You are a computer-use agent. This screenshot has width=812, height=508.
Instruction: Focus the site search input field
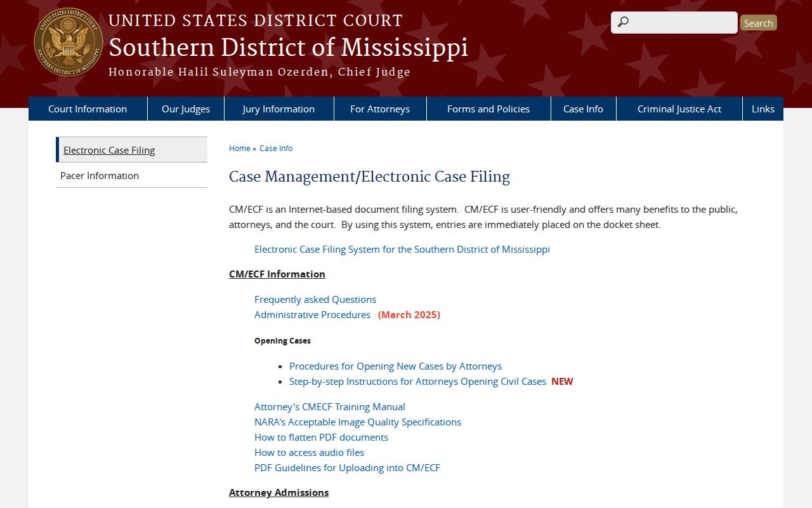[x=674, y=22]
